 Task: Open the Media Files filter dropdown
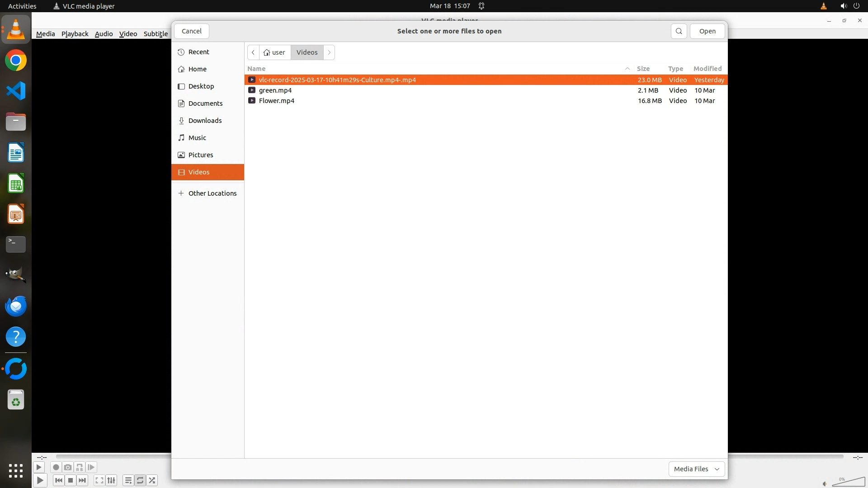(696, 469)
